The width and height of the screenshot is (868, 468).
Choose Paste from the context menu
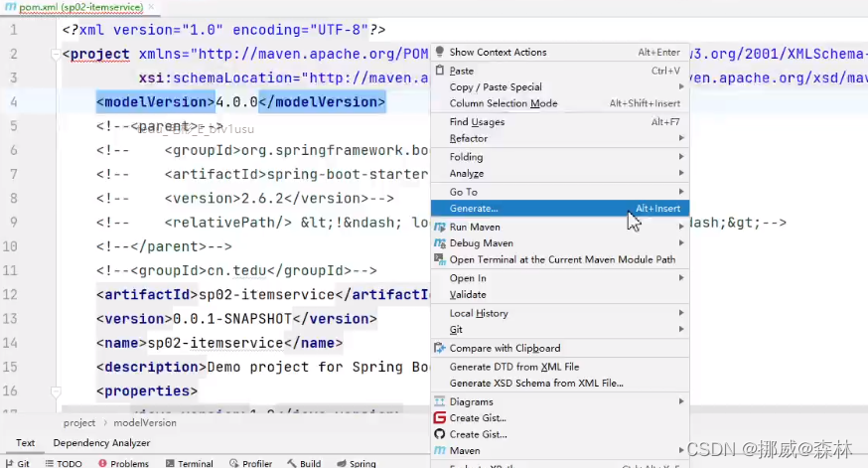[x=560, y=71]
